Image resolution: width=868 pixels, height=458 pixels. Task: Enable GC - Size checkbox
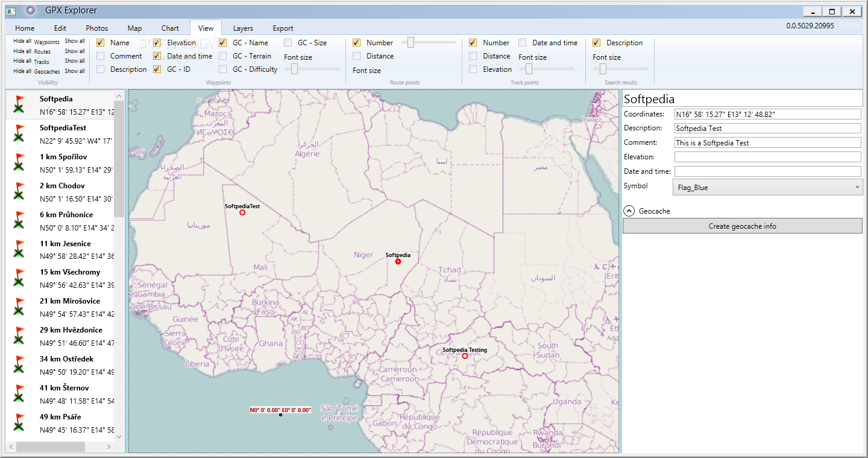[x=288, y=43]
